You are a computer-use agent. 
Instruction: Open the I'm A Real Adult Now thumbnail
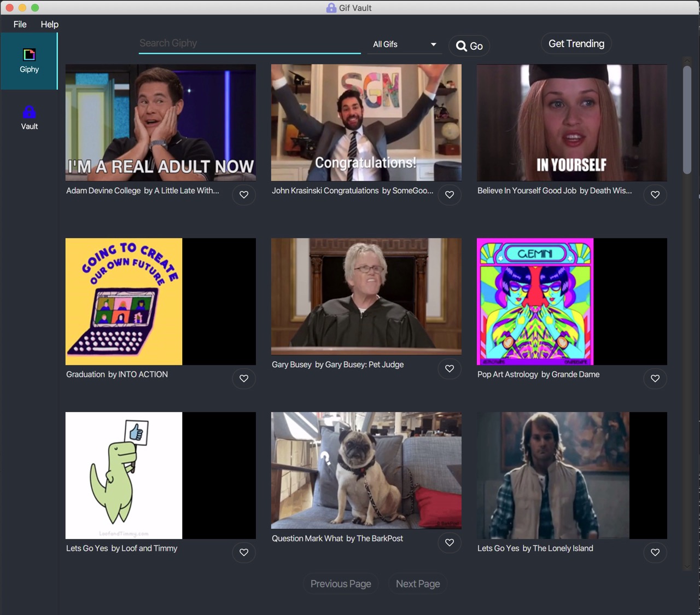(x=161, y=123)
